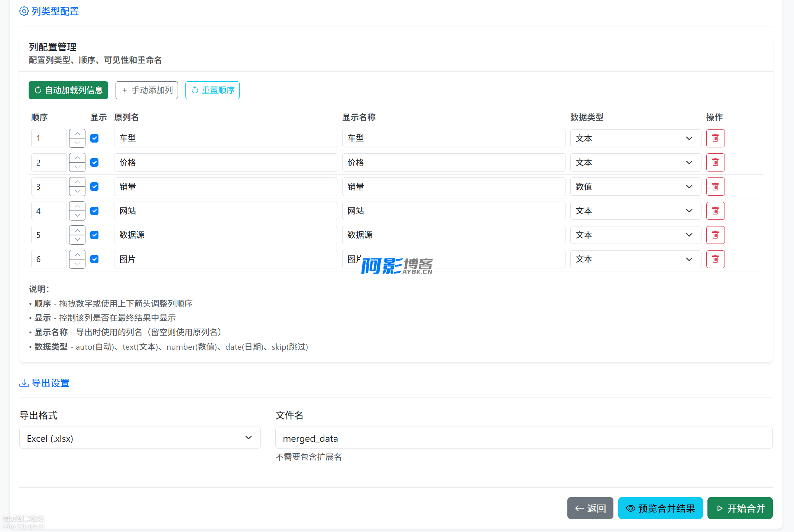
Task: Move 价格 row up with arrow
Action: [x=77, y=158]
